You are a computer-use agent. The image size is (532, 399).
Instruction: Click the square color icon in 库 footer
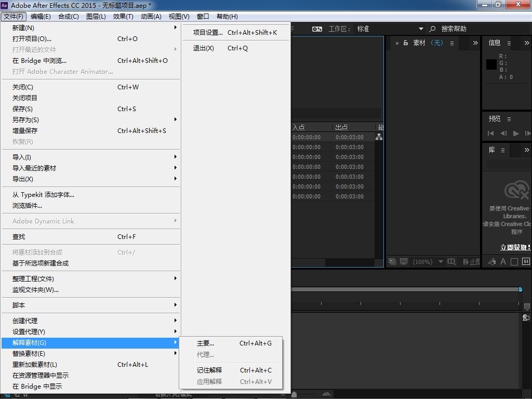[514, 262]
